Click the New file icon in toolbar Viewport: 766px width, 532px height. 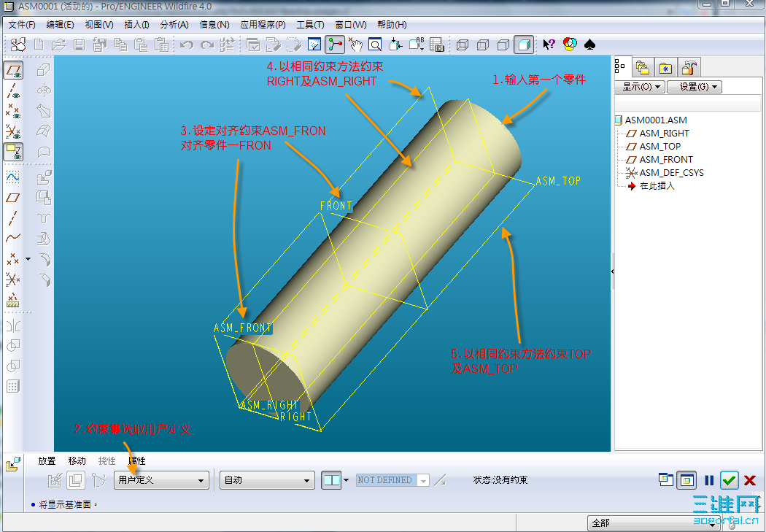tap(39, 45)
